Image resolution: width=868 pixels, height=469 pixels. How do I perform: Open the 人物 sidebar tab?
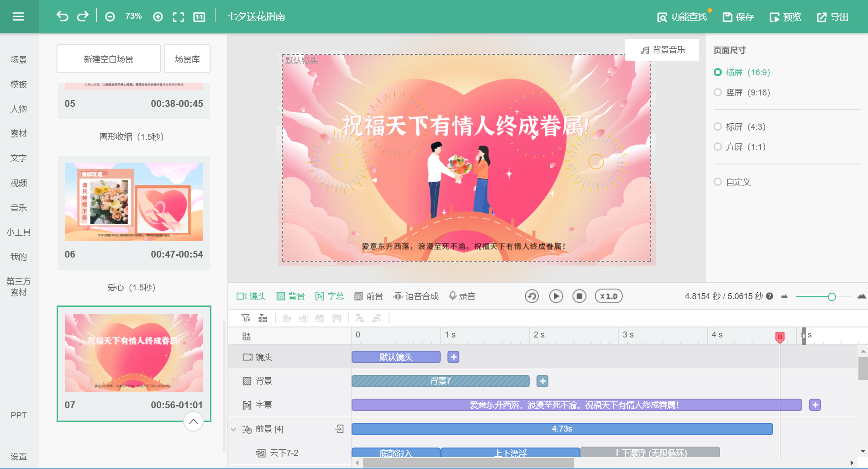point(19,109)
